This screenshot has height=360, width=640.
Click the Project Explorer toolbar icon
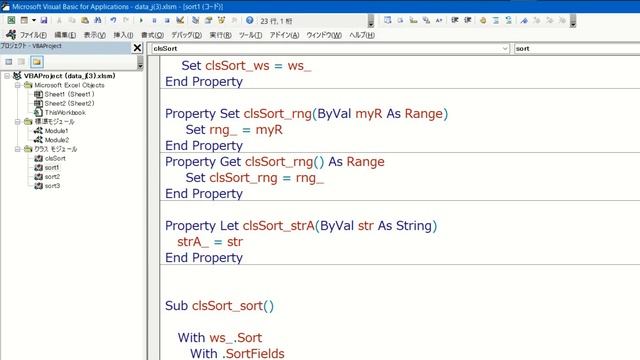[x=196, y=20]
